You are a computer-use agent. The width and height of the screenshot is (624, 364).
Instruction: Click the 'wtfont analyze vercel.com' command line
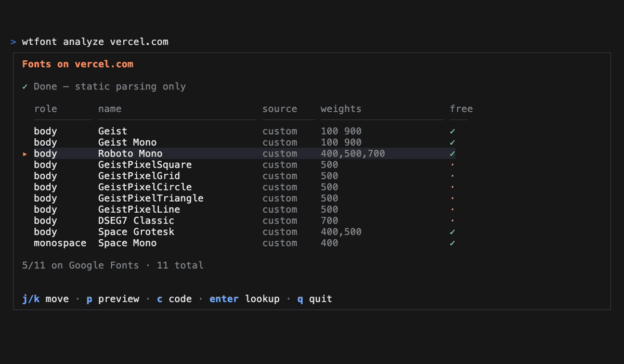95,42
